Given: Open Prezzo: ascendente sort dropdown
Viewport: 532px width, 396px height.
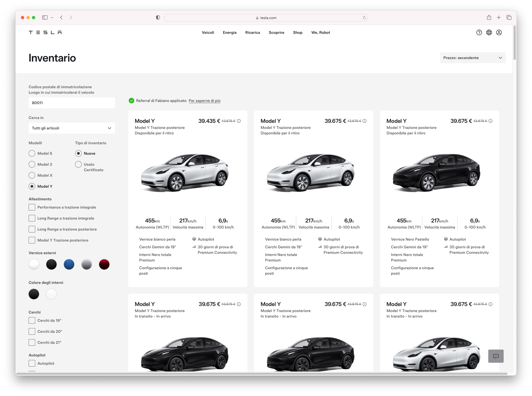Looking at the screenshot, I should click(x=473, y=58).
